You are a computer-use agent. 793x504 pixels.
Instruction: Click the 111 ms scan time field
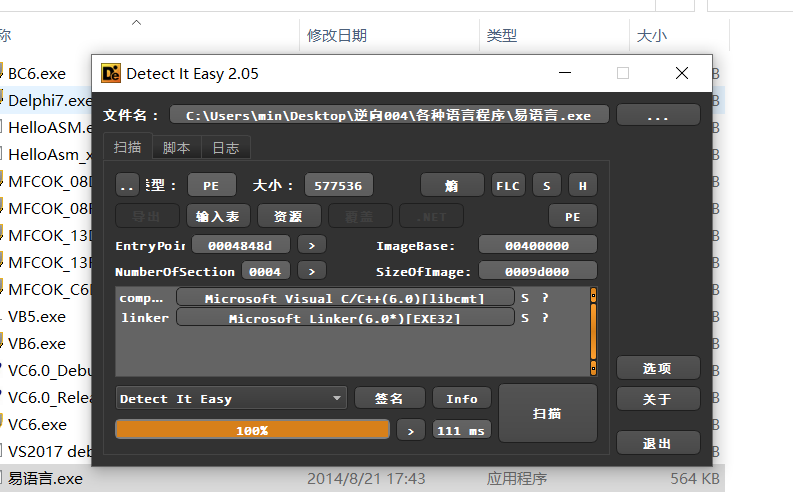coord(461,430)
